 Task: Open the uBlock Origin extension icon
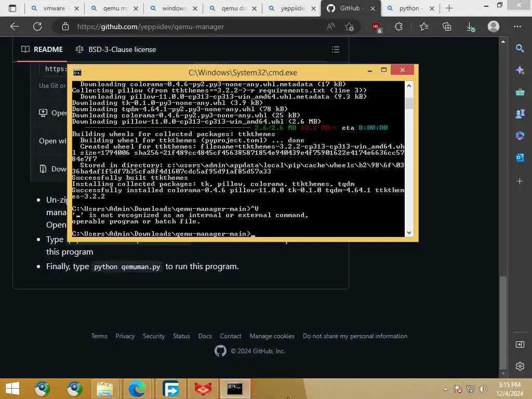[377, 27]
